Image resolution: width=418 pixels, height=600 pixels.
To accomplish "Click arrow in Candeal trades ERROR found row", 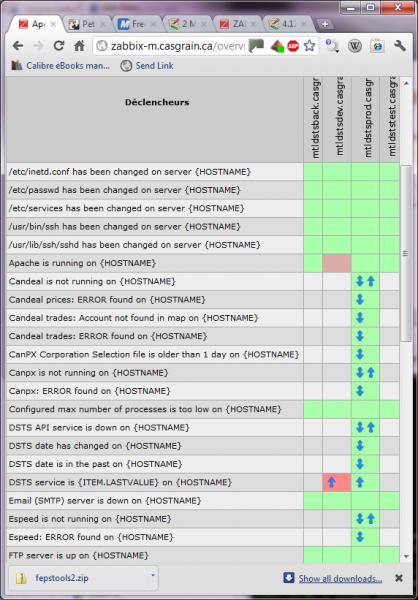I will click(359, 336).
